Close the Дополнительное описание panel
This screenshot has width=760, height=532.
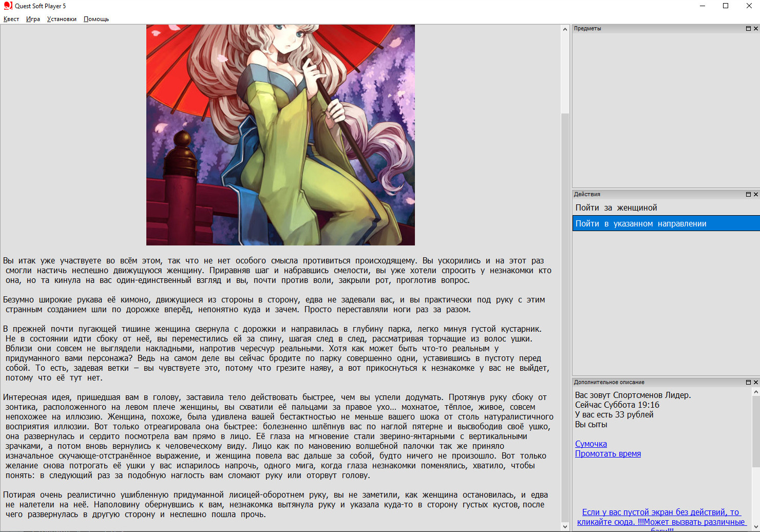tap(755, 382)
